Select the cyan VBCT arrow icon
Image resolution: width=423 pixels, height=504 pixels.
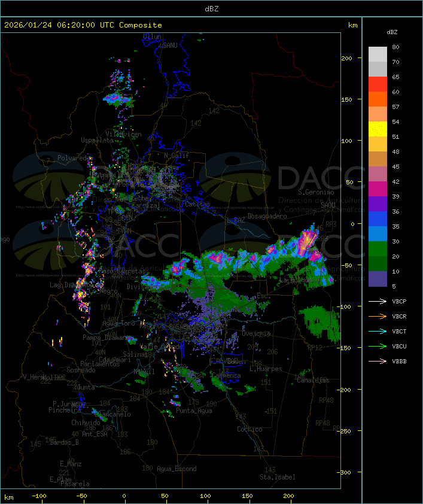378,331
